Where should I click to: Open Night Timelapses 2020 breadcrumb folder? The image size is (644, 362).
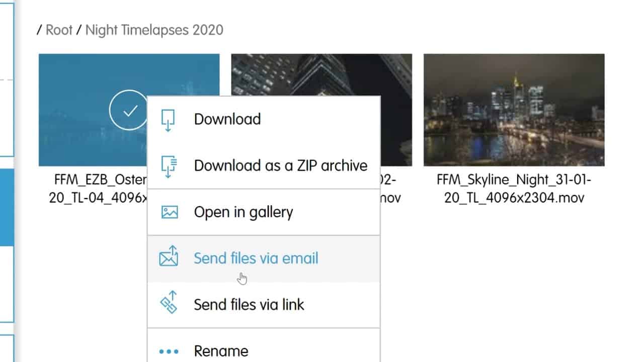pos(154,30)
